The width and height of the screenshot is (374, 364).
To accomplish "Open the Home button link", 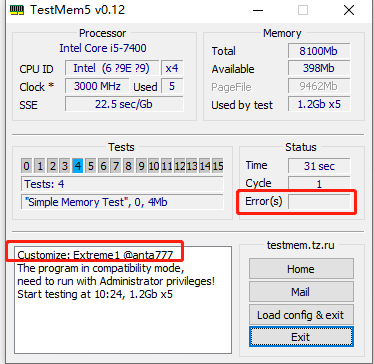I will click(x=301, y=269).
